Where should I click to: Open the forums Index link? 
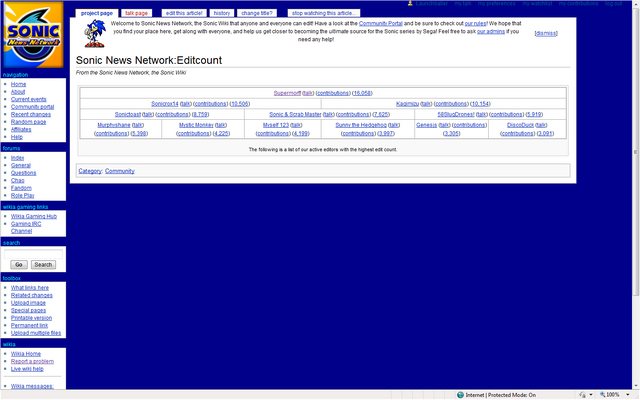(x=17, y=158)
